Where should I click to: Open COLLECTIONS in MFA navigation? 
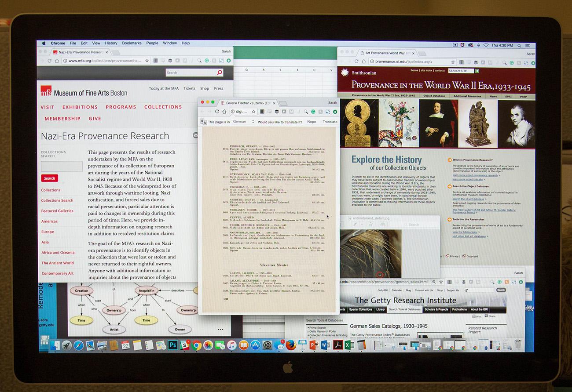click(x=163, y=107)
